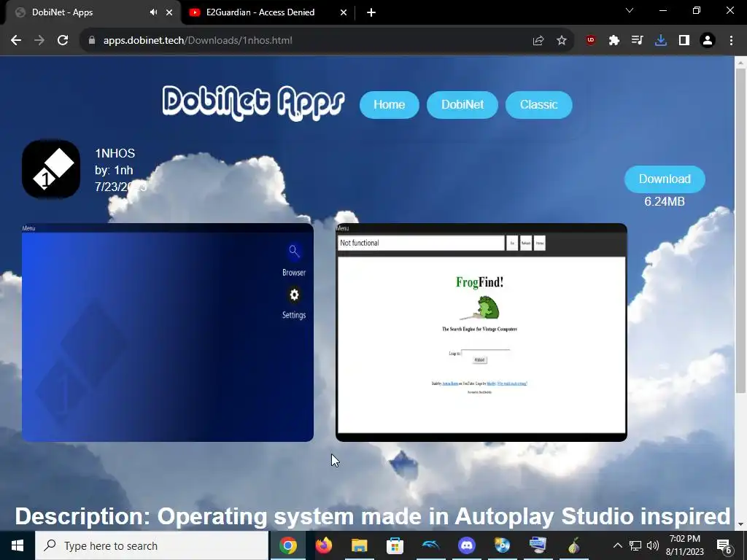The width and height of the screenshot is (747, 560).
Task: Bookmark this page with the star
Action: pyautogui.click(x=562, y=41)
